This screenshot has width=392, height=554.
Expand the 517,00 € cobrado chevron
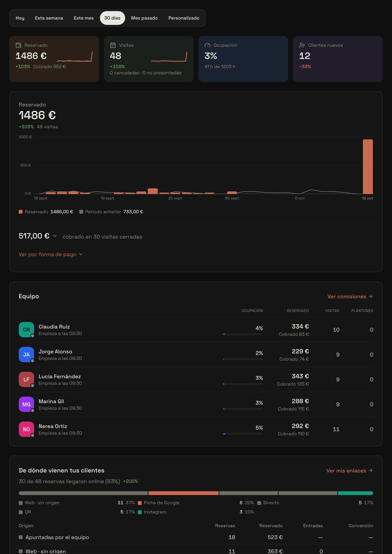tap(55, 236)
